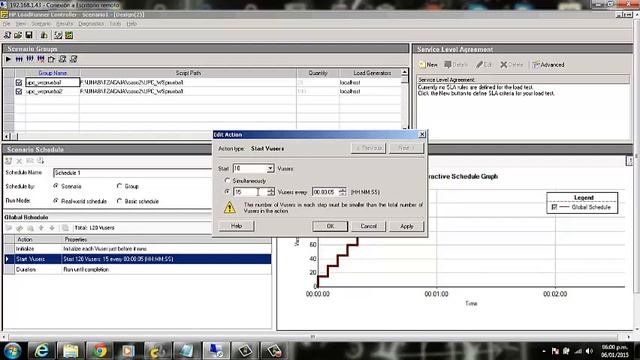Click the Group Name column header

[53, 73]
